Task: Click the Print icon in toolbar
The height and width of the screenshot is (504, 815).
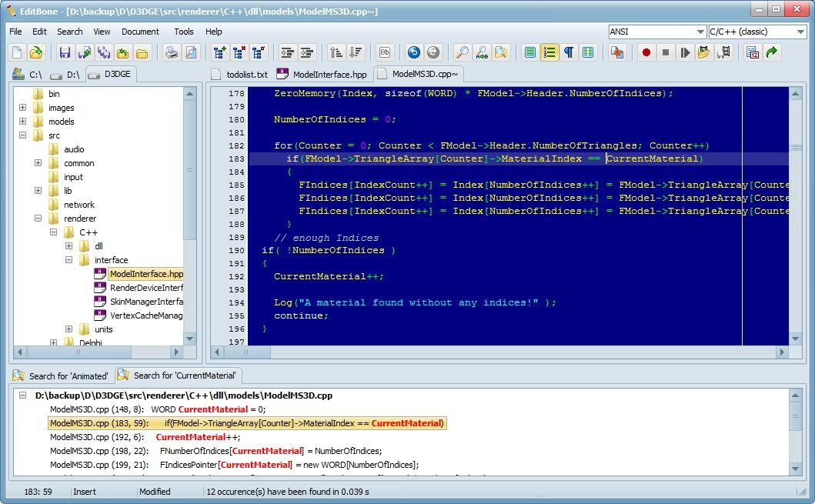Action: (172, 52)
